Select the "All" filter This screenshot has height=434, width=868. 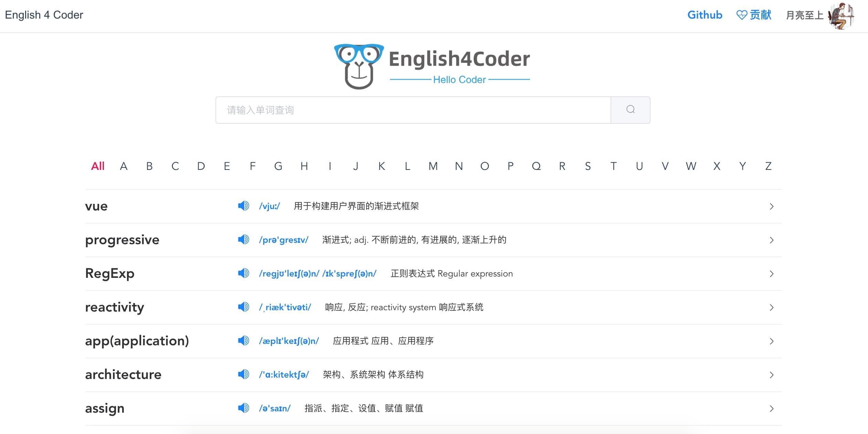pyautogui.click(x=97, y=166)
